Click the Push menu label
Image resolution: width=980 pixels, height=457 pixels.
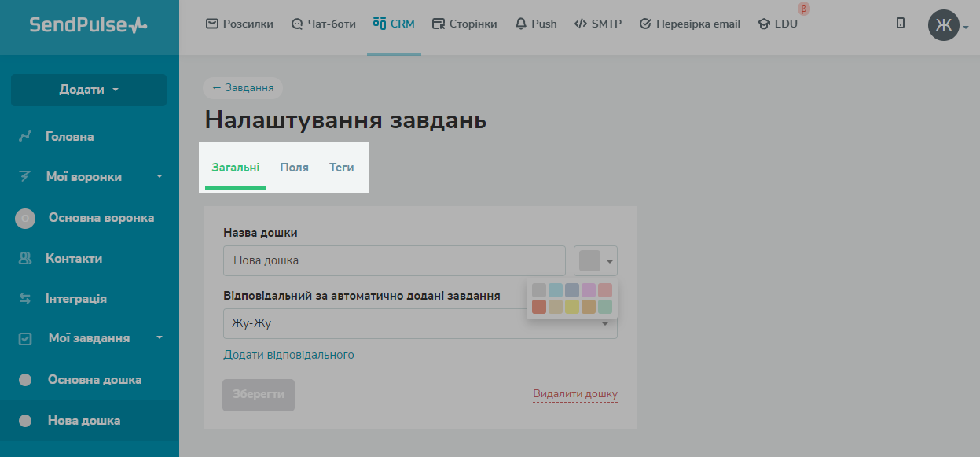click(x=544, y=24)
